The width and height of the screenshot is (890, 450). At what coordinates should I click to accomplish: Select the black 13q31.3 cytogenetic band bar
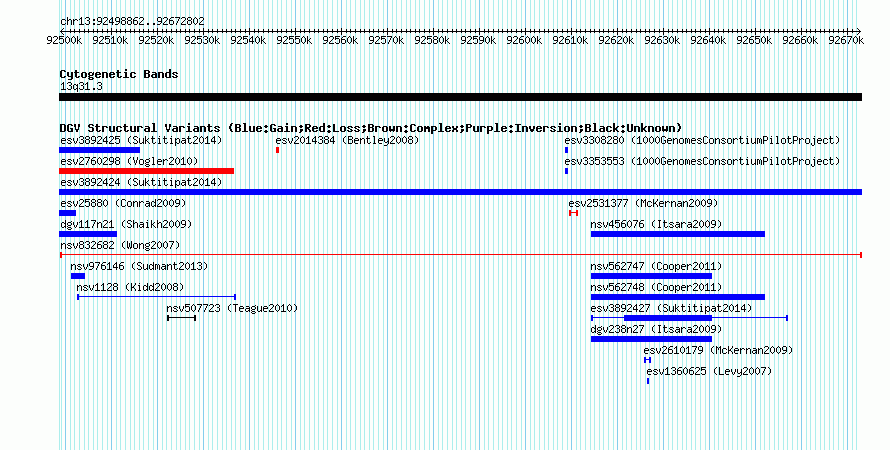pos(460,98)
